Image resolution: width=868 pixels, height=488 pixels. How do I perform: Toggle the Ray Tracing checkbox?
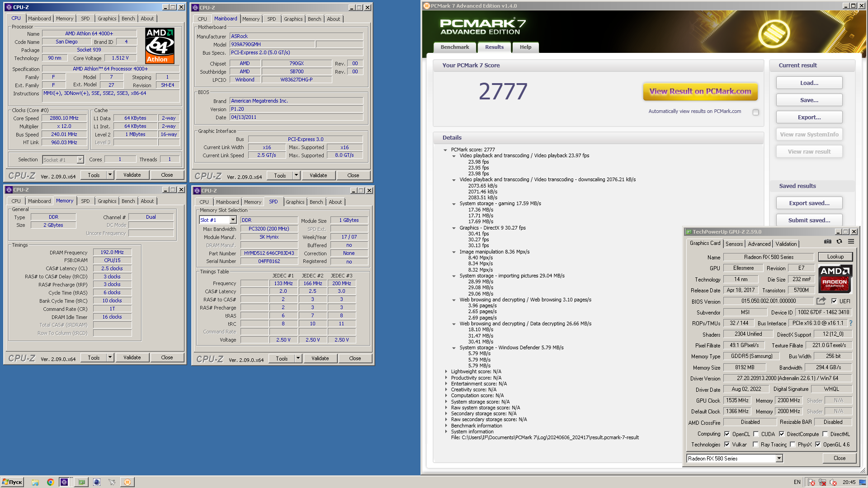click(755, 445)
